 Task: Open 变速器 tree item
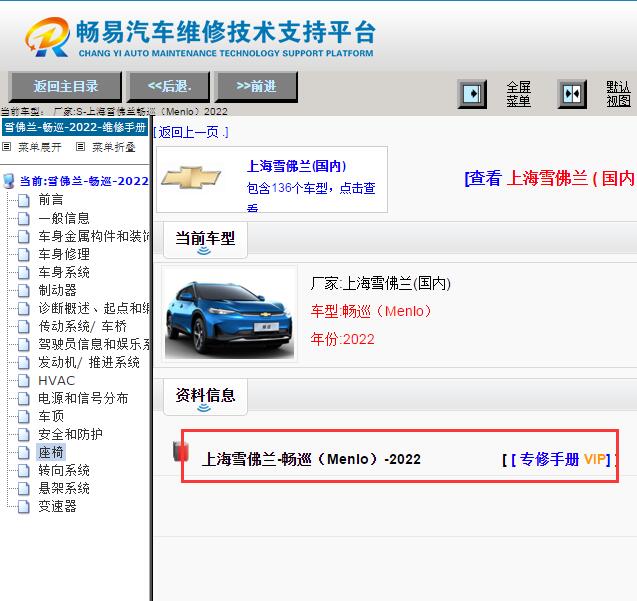(57, 506)
